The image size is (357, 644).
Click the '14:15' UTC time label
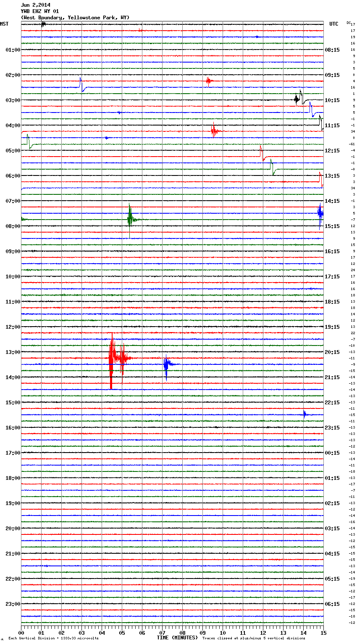coord(332,201)
